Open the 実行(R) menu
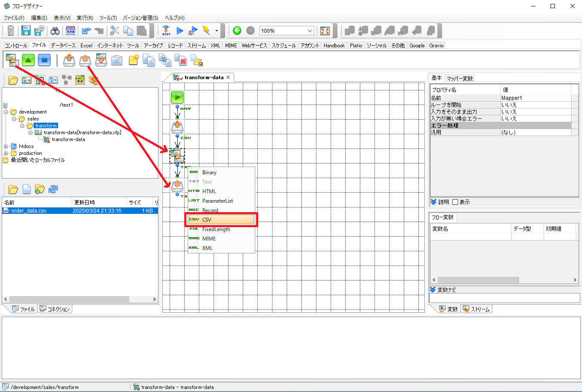 (85, 18)
